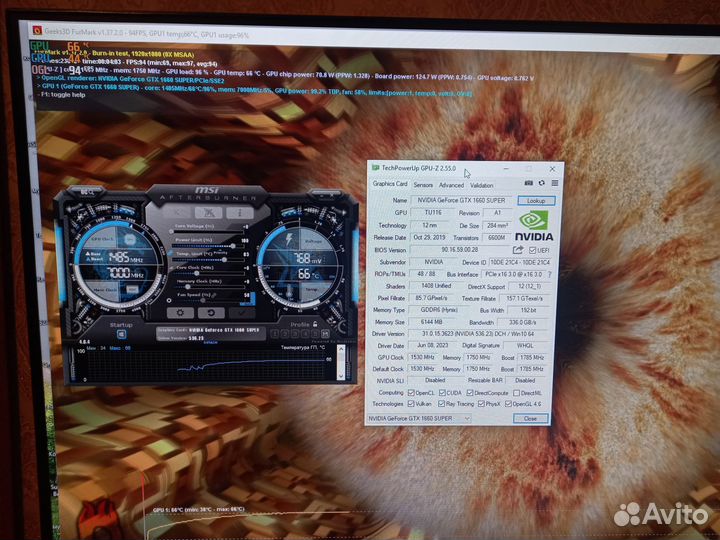Click the Afterburner info i button
720x540 pixels.
[x=239, y=213]
